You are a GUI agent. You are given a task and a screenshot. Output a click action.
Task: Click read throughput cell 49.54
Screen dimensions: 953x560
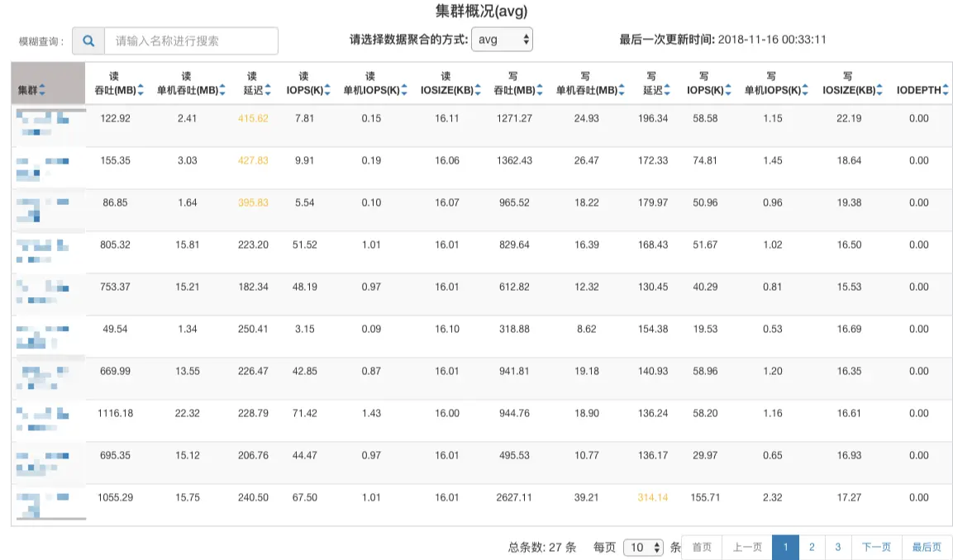116,330
